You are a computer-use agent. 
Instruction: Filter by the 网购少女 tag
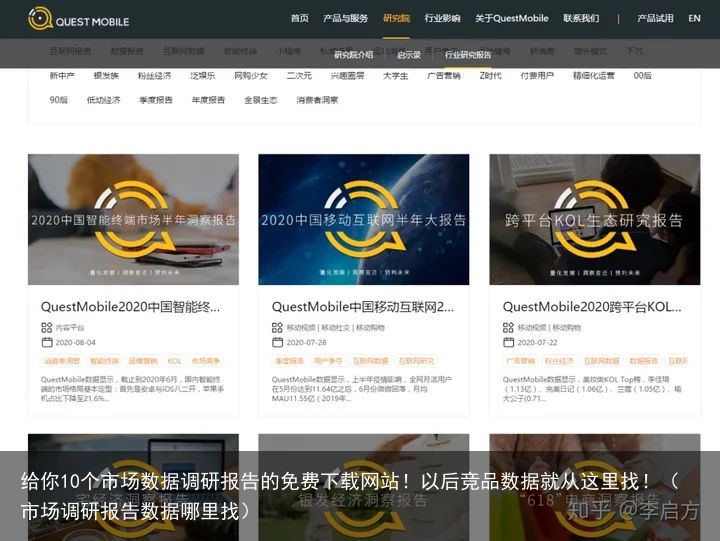pos(251,75)
